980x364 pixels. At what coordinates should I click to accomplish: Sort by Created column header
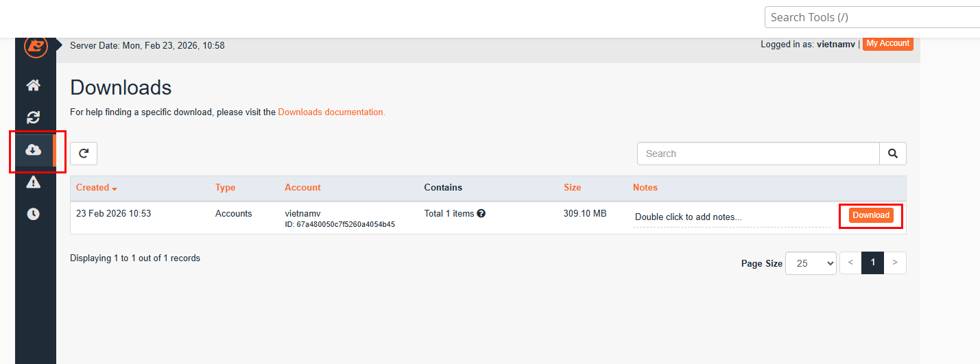click(x=97, y=187)
